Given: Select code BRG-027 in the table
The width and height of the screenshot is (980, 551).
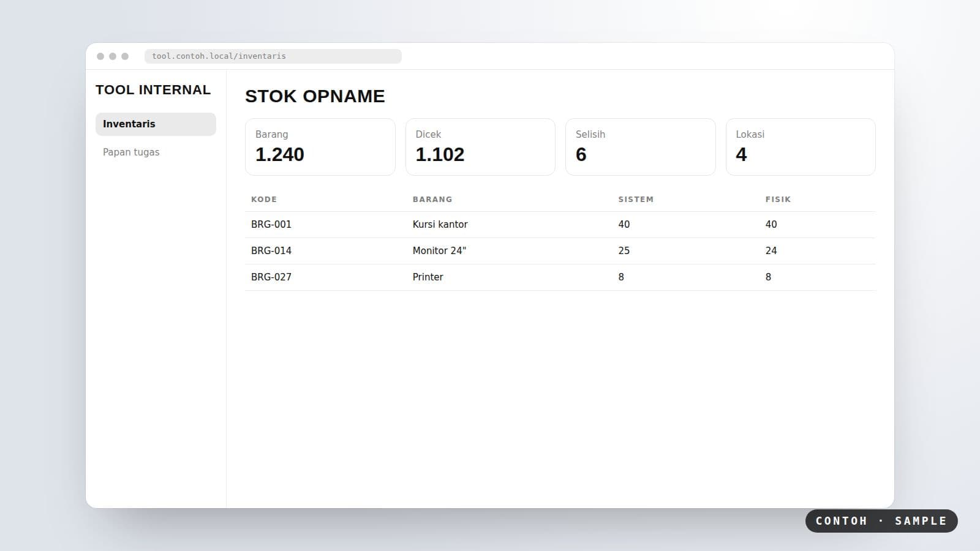Looking at the screenshot, I should coord(271,277).
